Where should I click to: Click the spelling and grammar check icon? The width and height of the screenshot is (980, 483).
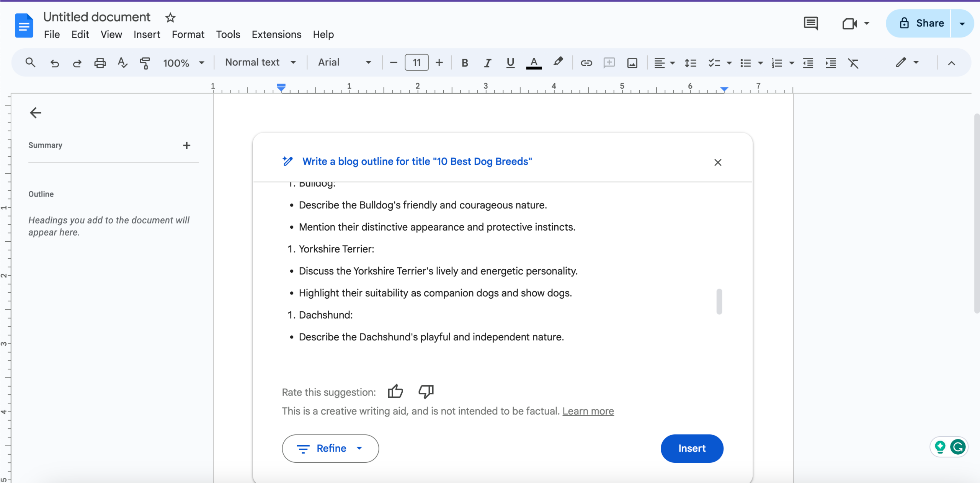point(122,63)
